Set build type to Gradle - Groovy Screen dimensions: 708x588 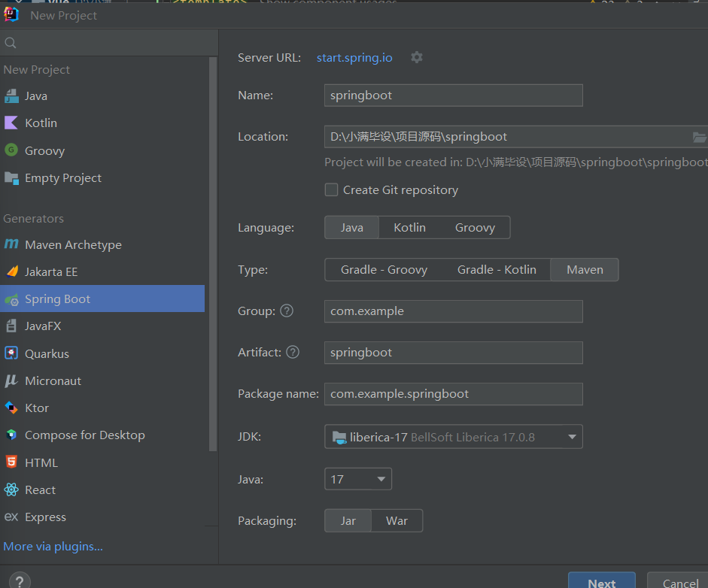[x=384, y=269]
